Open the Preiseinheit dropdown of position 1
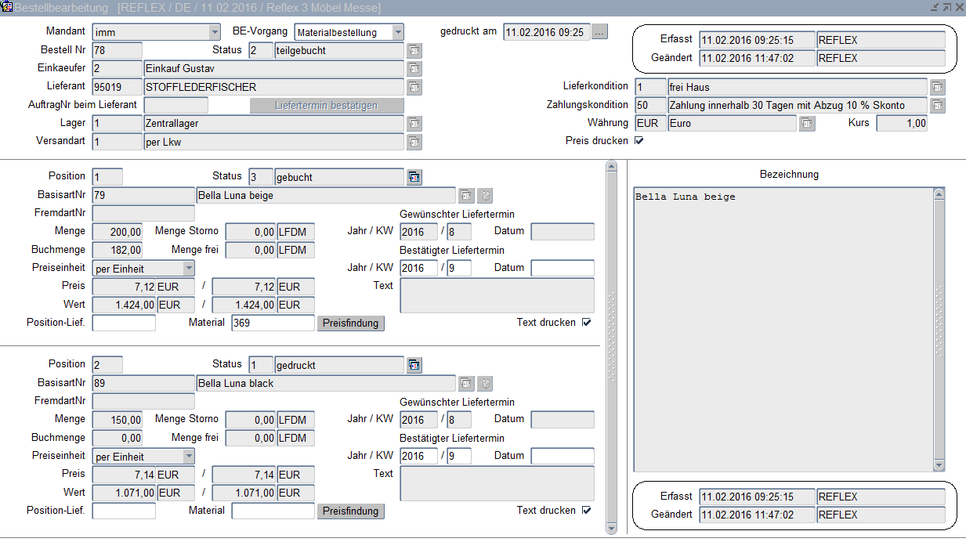 coord(188,269)
